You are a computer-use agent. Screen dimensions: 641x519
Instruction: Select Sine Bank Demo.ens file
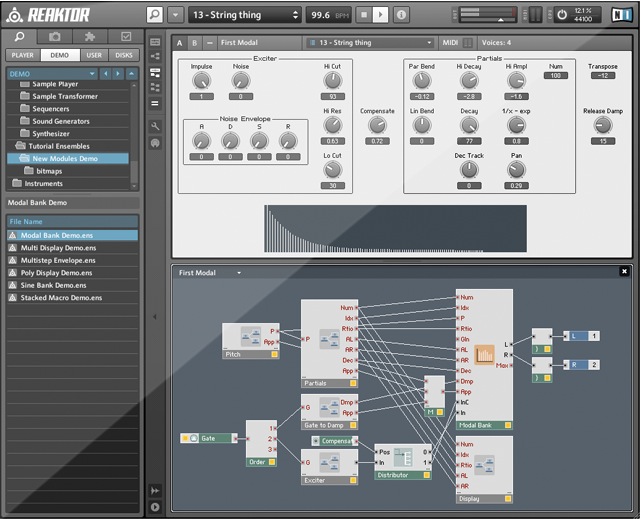pyautogui.click(x=72, y=285)
